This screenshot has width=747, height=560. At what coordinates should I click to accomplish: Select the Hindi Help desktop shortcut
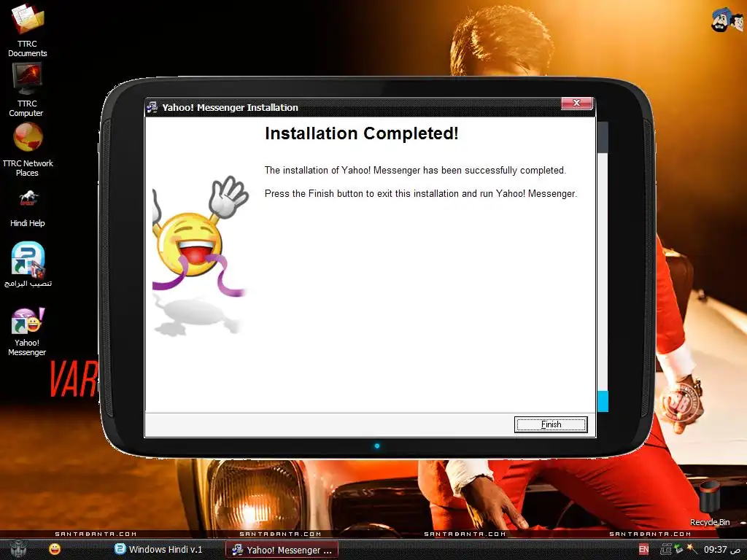pyautogui.click(x=28, y=208)
